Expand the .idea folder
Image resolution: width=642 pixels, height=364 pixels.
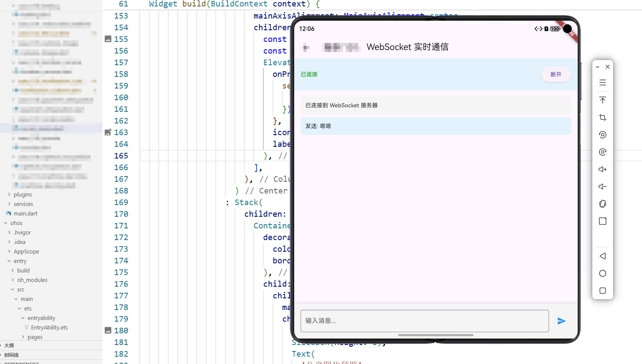(x=19, y=242)
